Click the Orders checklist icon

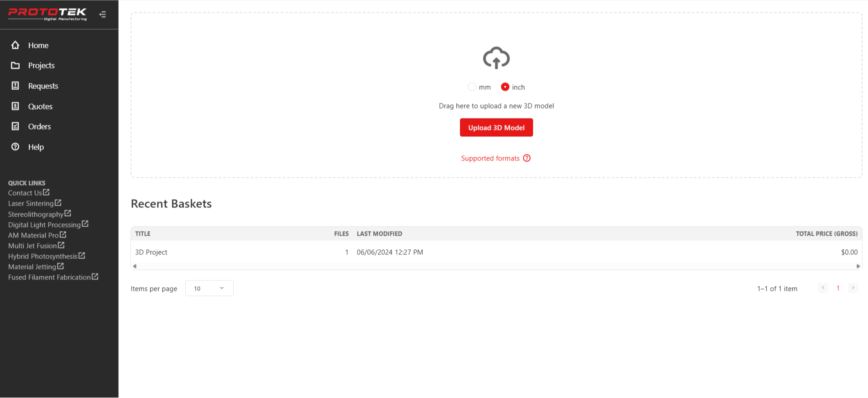[x=15, y=126]
